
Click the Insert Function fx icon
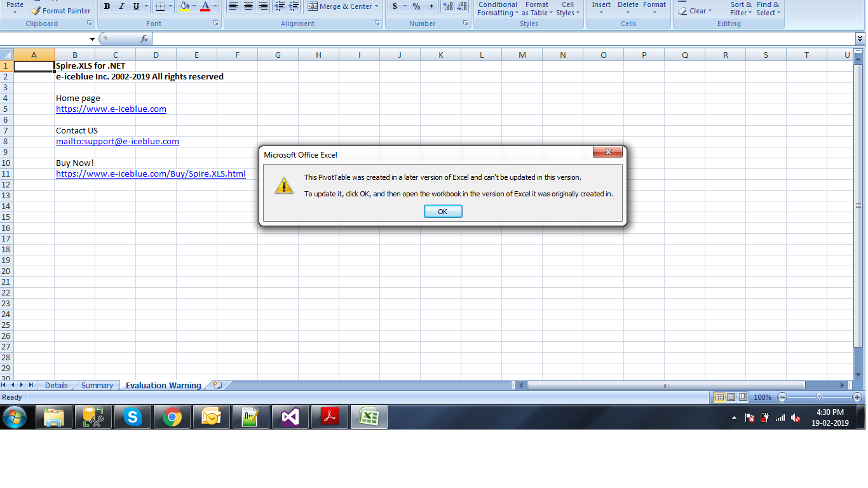[x=144, y=39]
